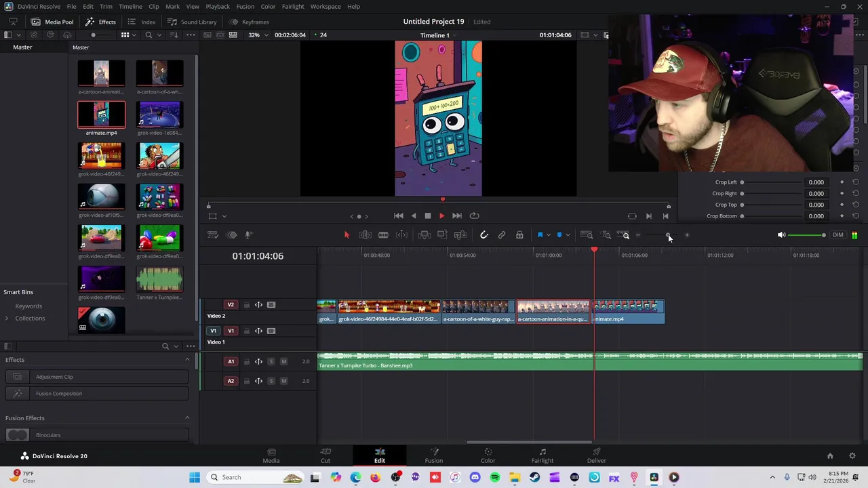This screenshot has height=488, width=868.
Task: Mute the monitor speaker volume icon
Action: (x=781, y=235)
